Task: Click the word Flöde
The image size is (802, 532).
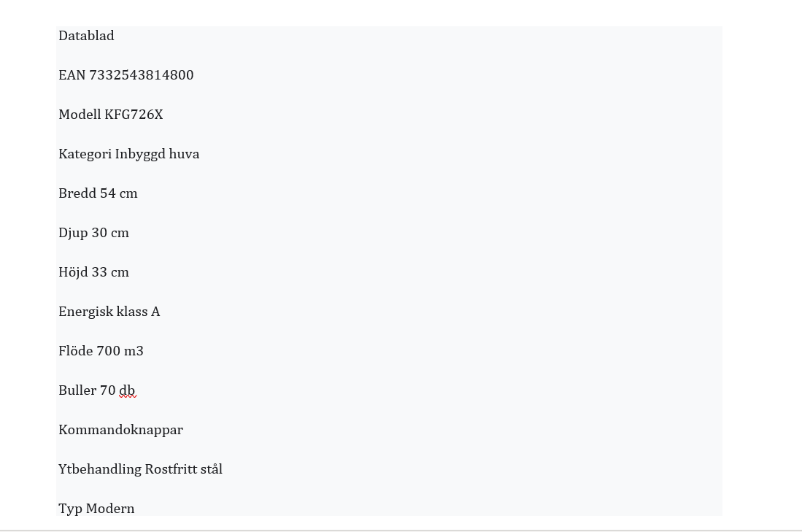Action: [76, 351]
